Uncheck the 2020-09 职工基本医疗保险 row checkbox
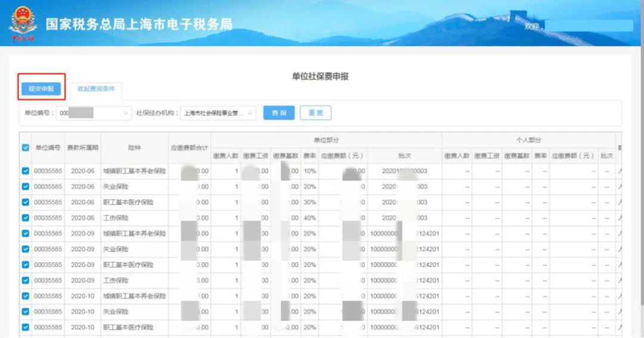 click(26, 265)
